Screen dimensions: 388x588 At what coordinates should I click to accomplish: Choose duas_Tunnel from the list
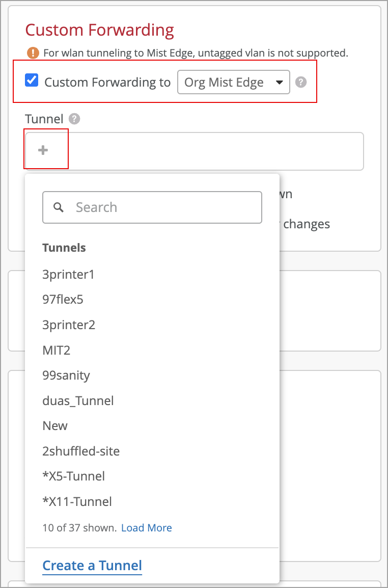[78, 401]
